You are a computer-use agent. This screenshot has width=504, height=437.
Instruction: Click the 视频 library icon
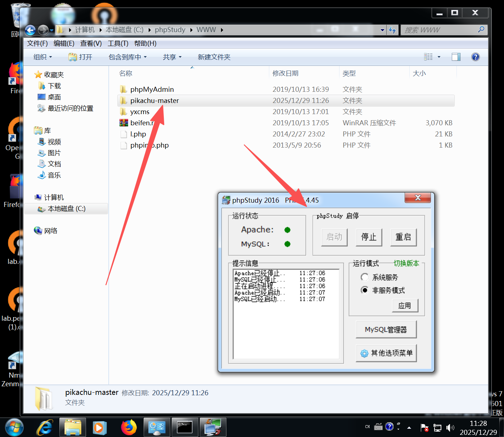pos(42,141)
